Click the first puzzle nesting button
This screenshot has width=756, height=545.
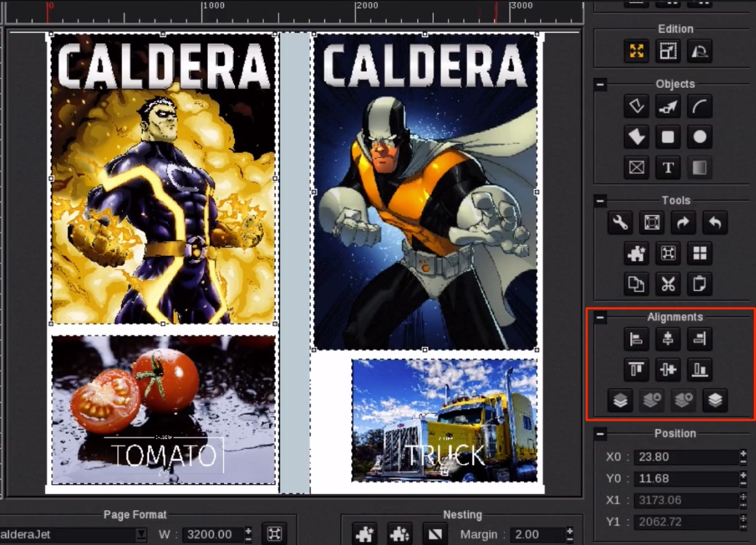pos(364,534)
